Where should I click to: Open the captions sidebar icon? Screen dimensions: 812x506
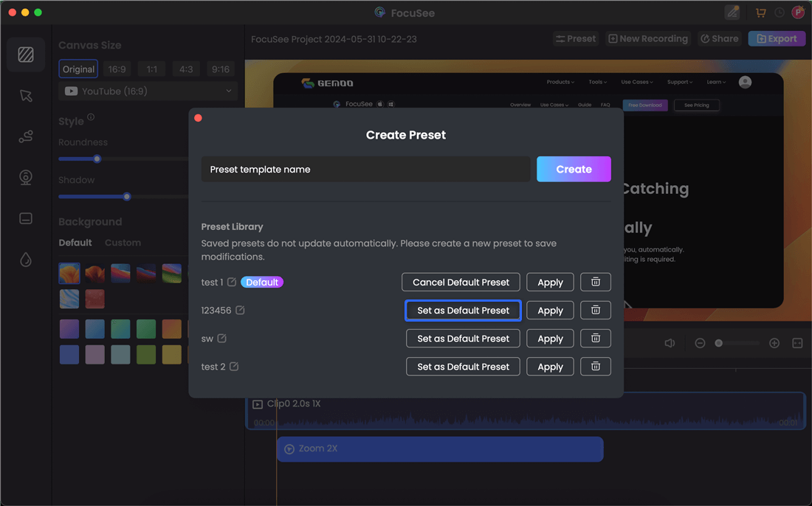coord(26,218)
